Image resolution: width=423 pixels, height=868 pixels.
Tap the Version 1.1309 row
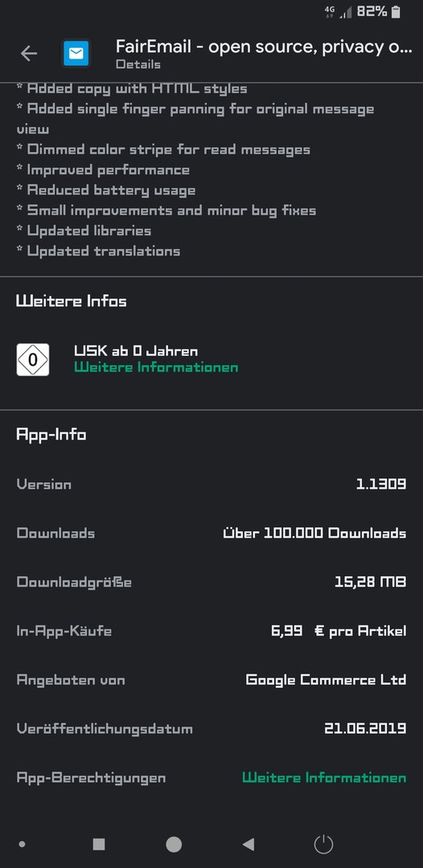tap(211, 485)
